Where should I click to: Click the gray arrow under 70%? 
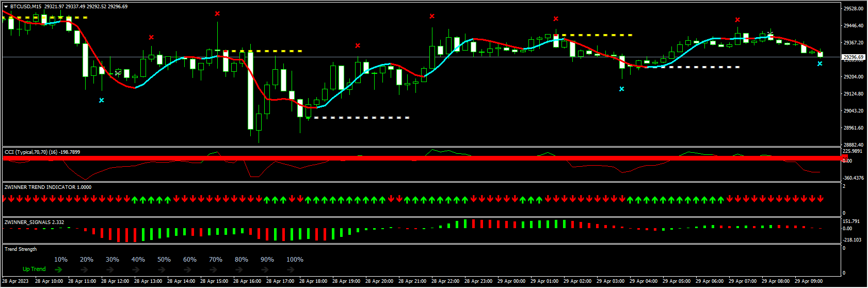pos(213,269)
